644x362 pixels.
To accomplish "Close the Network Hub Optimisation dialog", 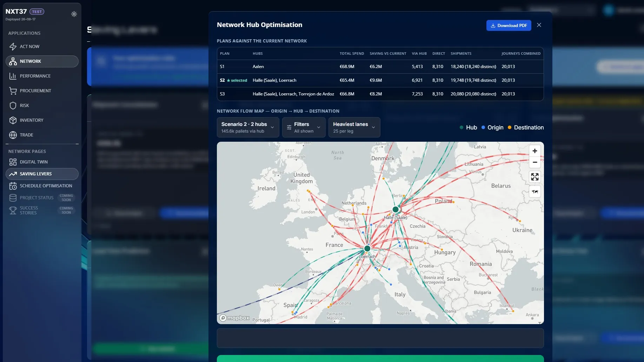I will tap(539, 25).
